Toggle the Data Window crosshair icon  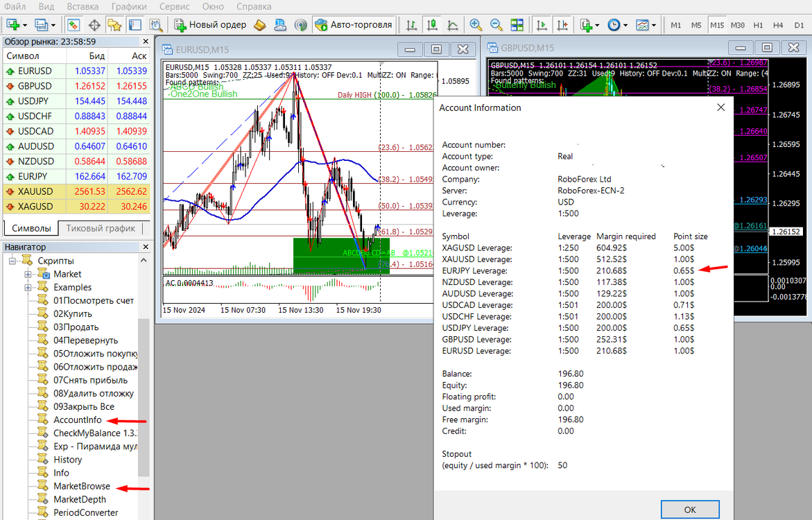coord(94,24)
